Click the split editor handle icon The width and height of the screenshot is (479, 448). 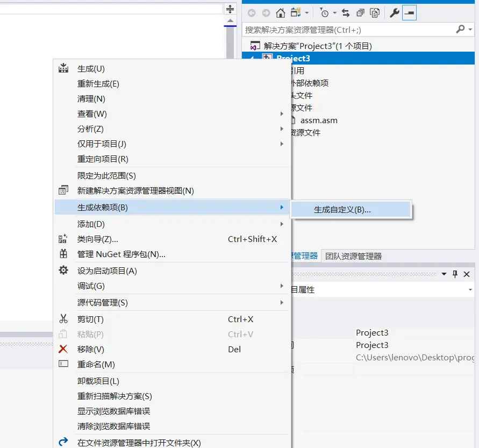[230, 9]
